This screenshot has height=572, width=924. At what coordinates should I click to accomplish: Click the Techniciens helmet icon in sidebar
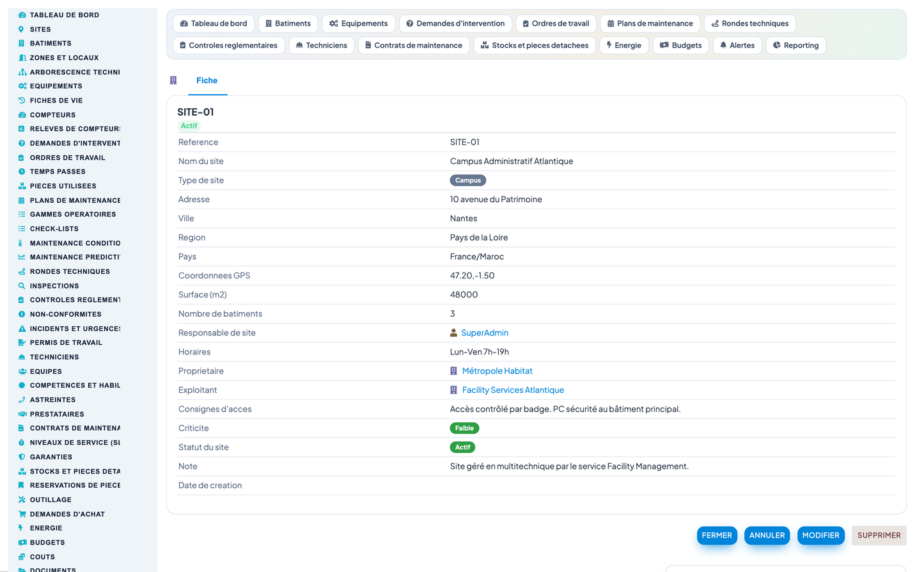click(22, 357)
